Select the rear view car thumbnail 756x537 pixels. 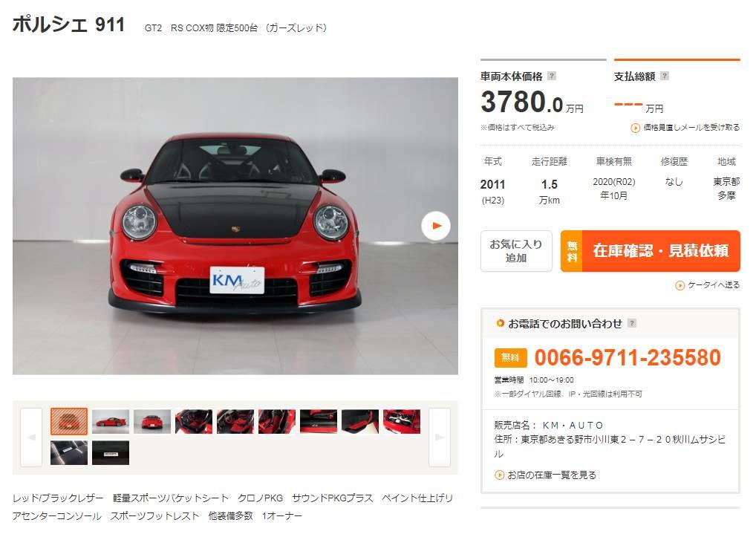[152, 421]
